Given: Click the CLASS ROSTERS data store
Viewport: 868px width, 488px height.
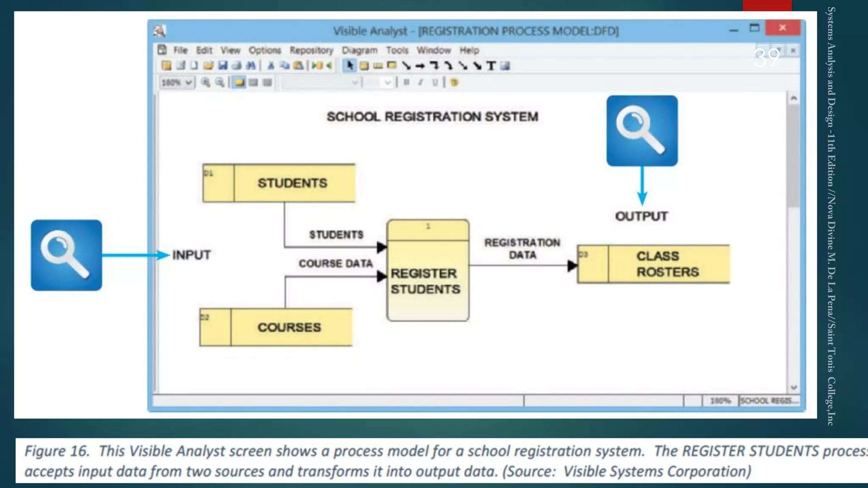Looking at the screenshot, I should [668, 264].
